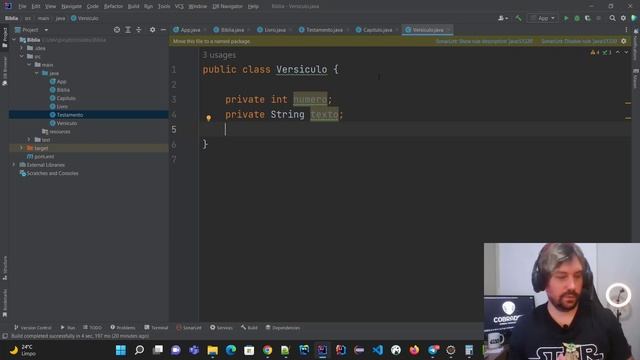Click the Run green play icon

[x=566, y=18]
